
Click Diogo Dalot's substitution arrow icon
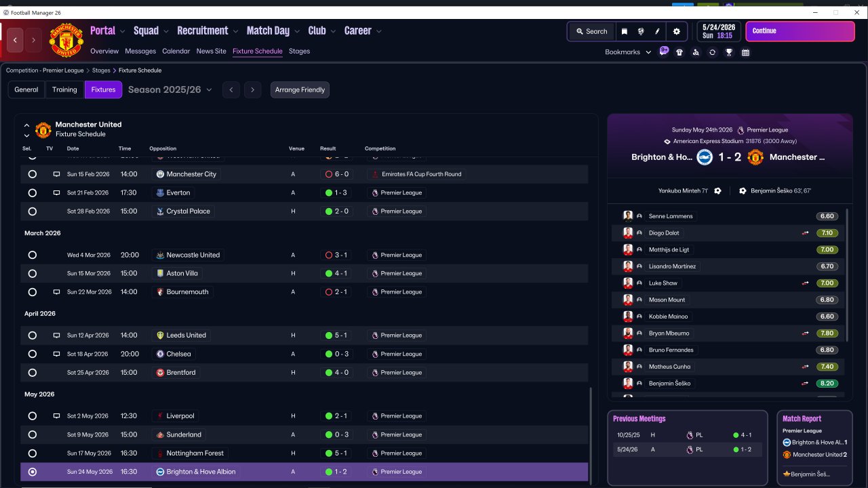(x=806, y=233)
